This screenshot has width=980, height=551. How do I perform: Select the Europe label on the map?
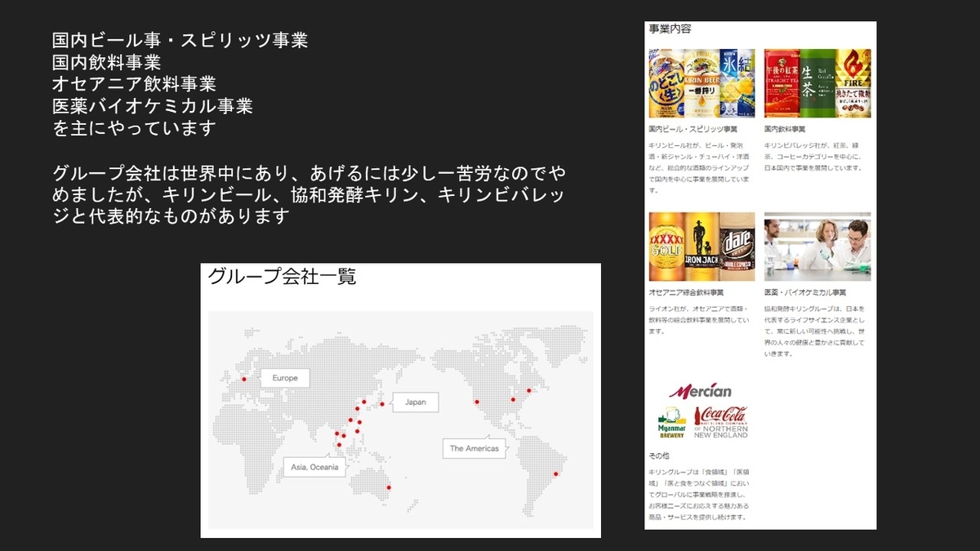click(x=285, y=378)
